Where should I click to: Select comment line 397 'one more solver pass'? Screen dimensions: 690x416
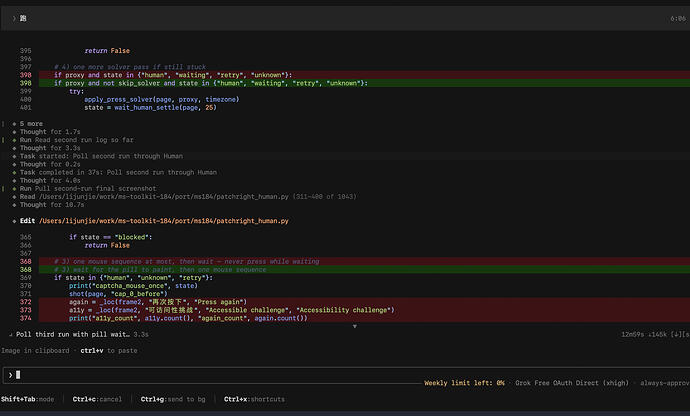point(130,67)
